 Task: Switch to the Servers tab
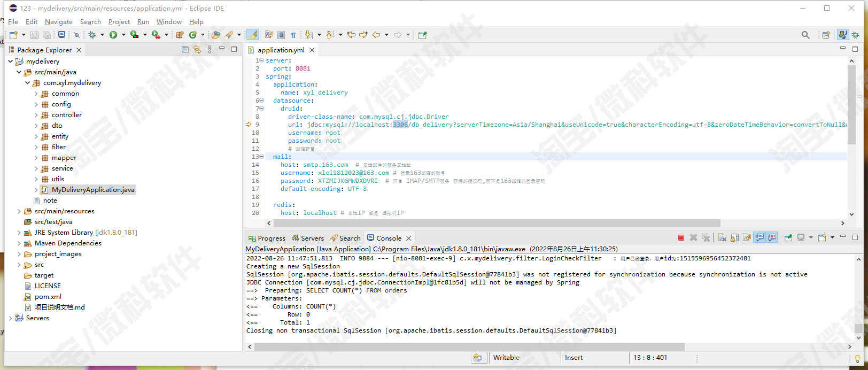pos(308,238)
